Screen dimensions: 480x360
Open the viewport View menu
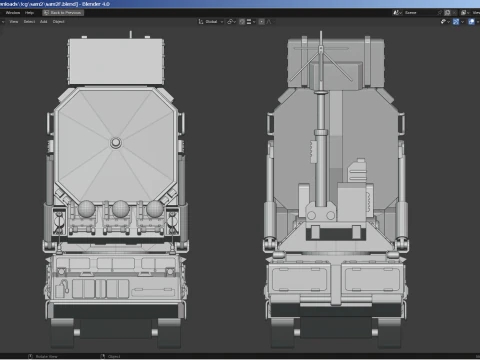tap(14, 22)
